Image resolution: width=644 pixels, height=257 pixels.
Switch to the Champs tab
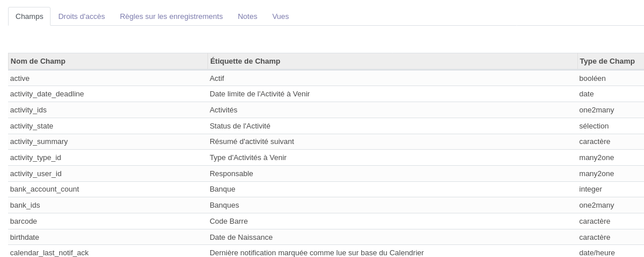[29, 17]
